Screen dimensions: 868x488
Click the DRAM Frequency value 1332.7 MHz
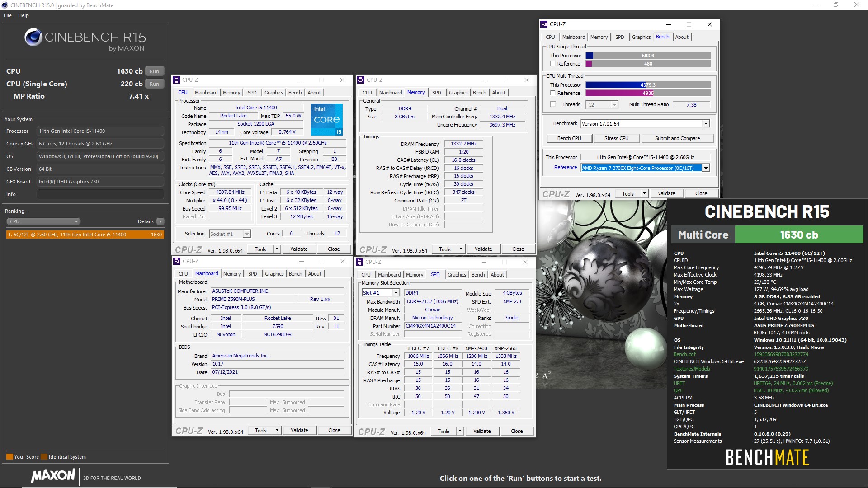coord(463,144)
